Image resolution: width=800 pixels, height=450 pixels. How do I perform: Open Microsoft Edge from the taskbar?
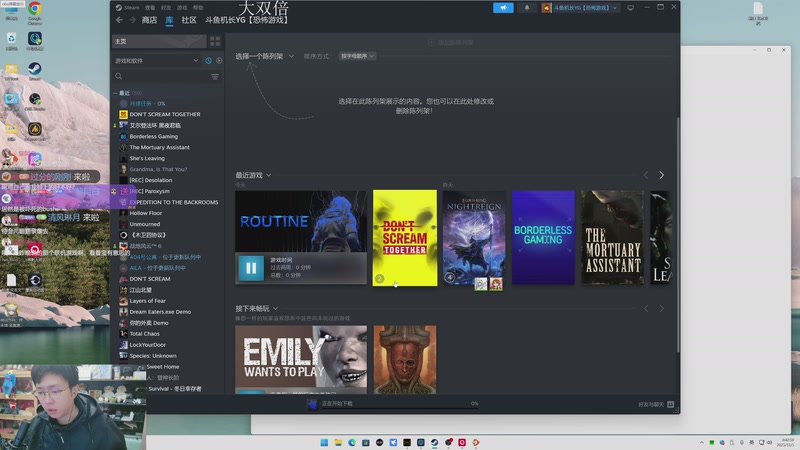352,442
